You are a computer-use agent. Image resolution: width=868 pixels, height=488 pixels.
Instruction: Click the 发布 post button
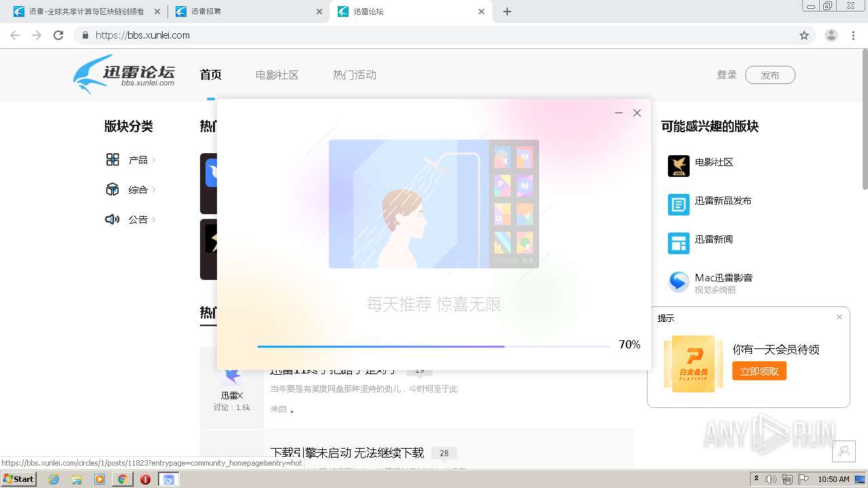tap(770, 75)
